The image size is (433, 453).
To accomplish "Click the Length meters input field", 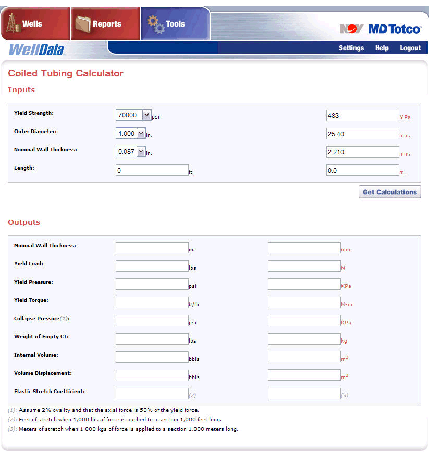I will [362, 170].
